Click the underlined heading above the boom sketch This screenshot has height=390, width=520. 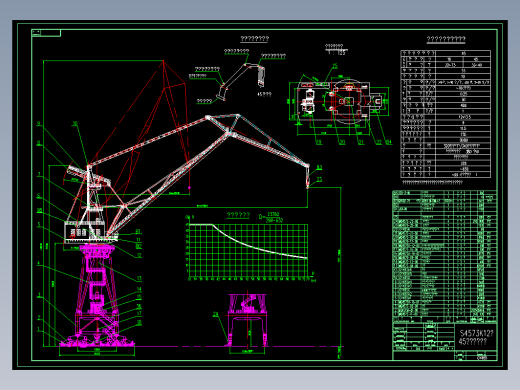[x=255, y=39]
